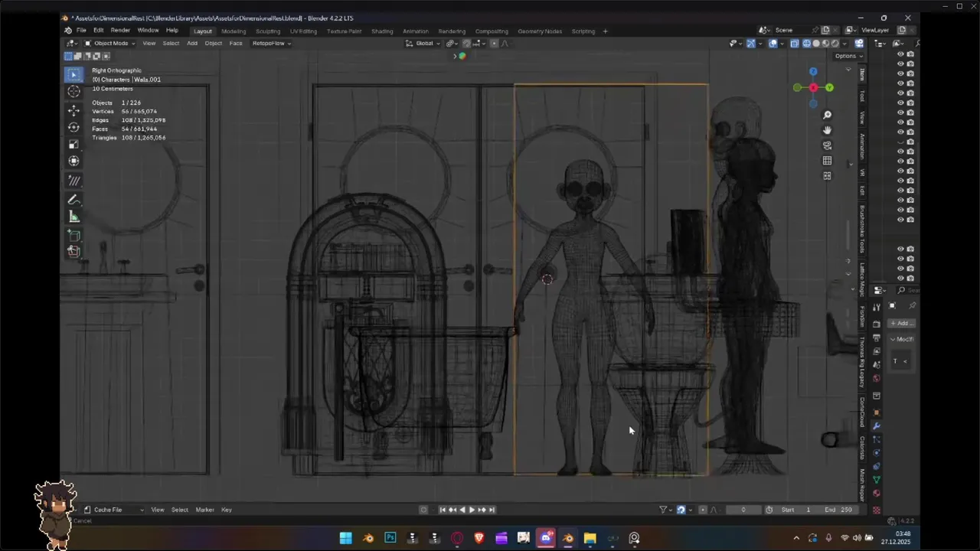Image resolution: width=980 pixels, height=551 pixels.
Task: Switch to Solid viewport shading
Action: coord(816,44)
